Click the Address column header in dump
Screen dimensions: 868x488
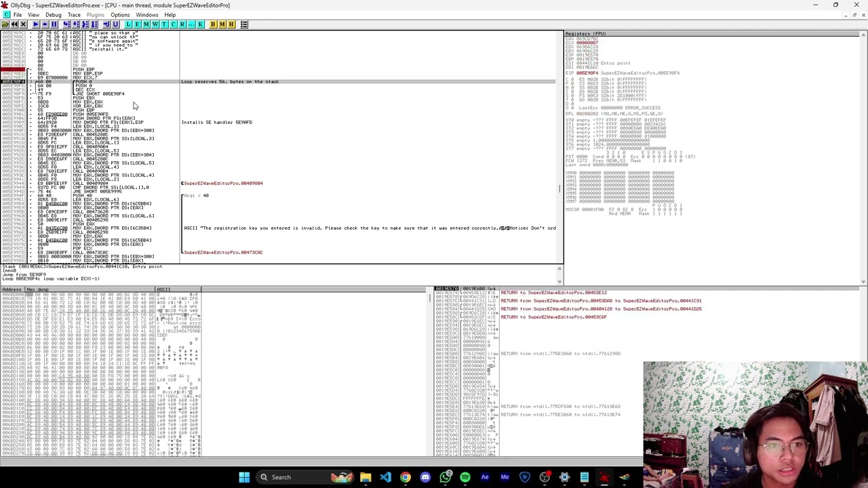click(12, 289)
